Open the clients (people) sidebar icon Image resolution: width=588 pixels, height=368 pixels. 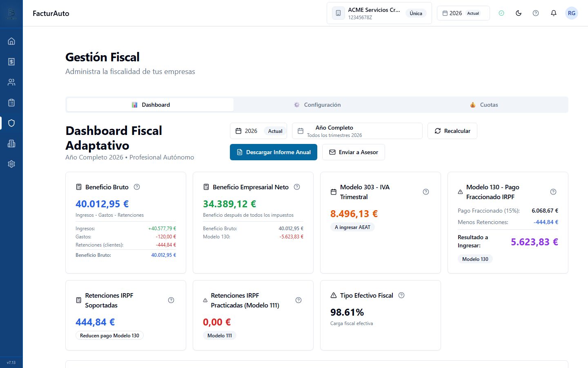(11, 82)
